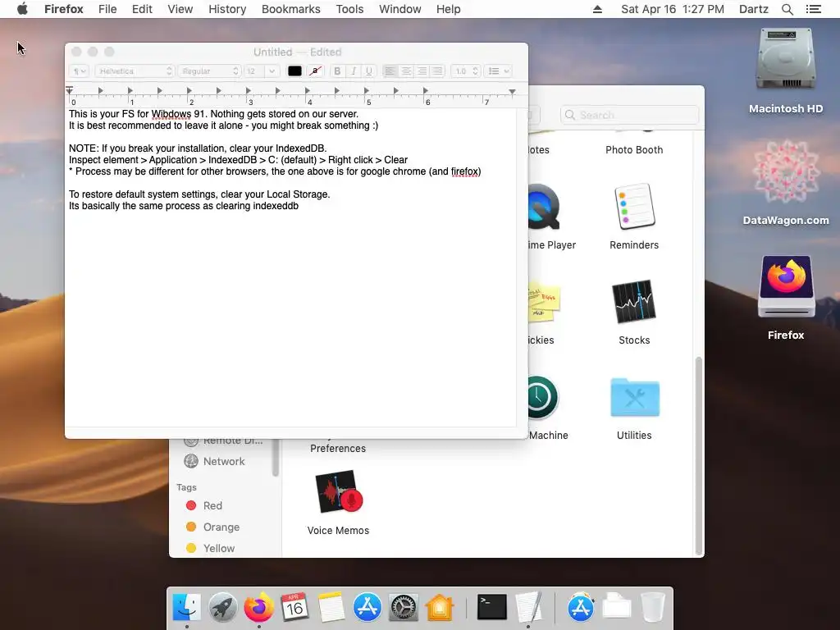The image size is (840, 630).
Task: Open Firefox from the Dock
Action: click(258, 607)
